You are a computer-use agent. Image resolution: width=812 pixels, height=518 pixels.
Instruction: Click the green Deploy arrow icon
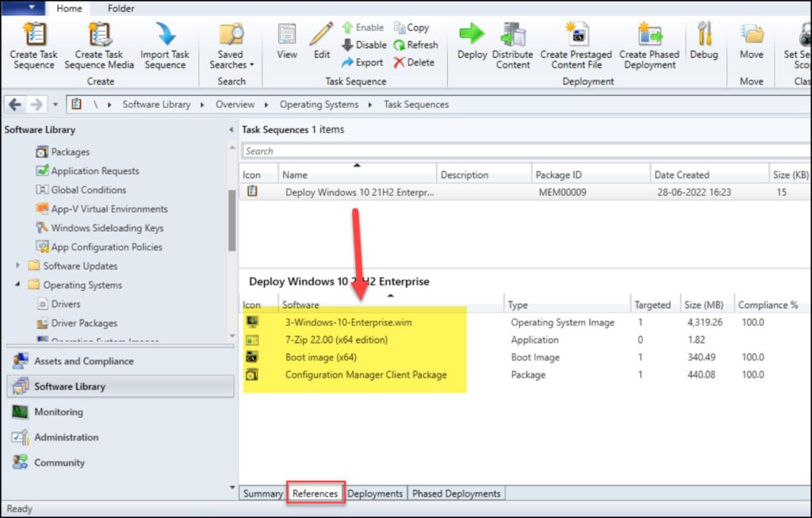coord(472,34)
